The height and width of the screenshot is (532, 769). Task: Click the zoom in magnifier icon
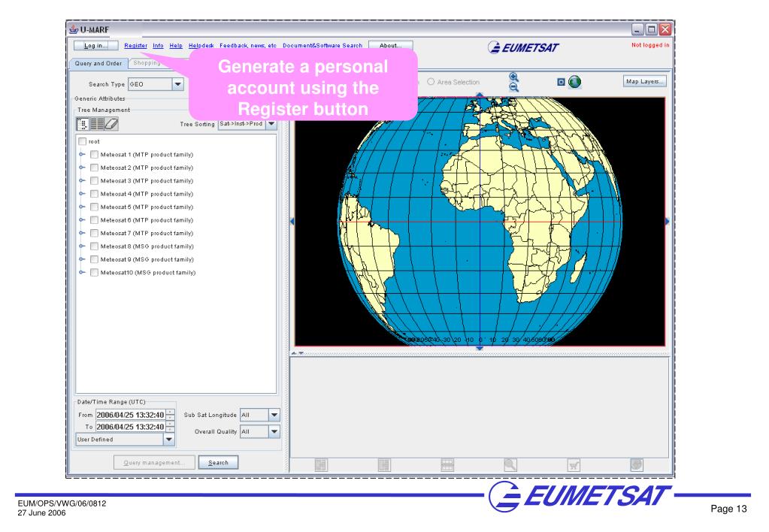click(x=514, y=77)
